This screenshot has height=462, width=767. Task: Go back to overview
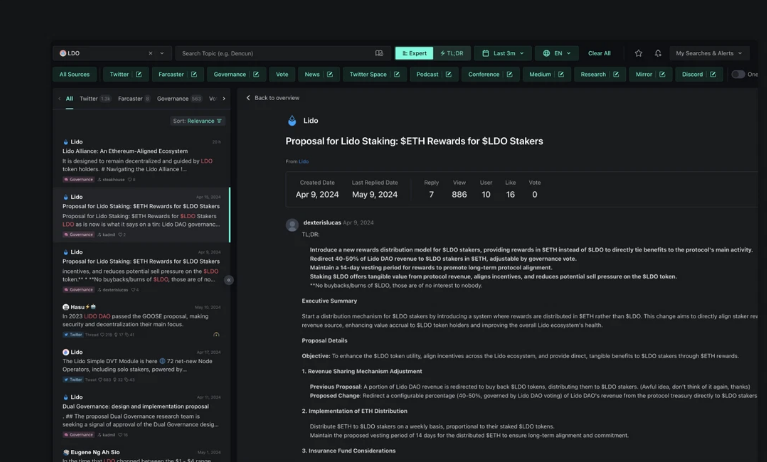tap(273, 98)
